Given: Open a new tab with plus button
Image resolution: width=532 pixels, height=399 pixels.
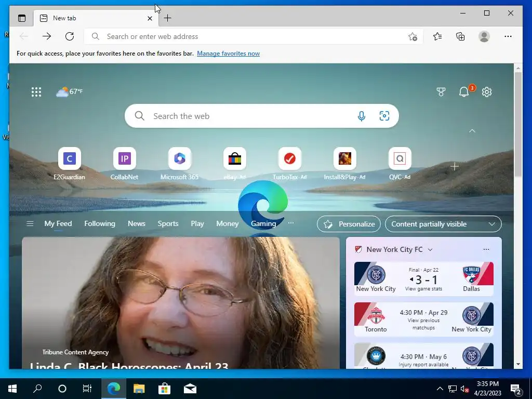Looking at the screenshot, I should point(168,18).
